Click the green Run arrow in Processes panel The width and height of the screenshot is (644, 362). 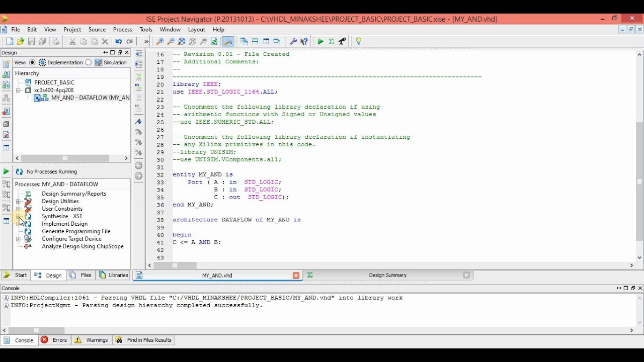tap(6, 171)
